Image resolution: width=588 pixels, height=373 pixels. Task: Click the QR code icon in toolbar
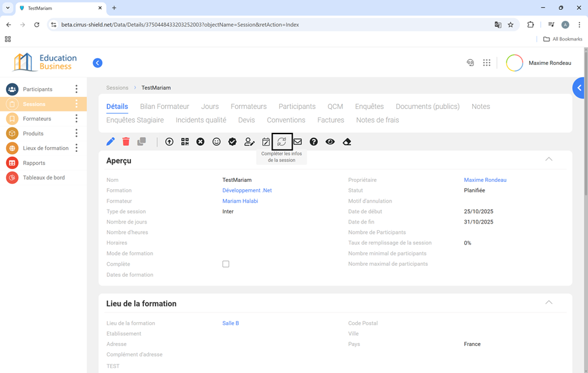[x=185, y=141]
